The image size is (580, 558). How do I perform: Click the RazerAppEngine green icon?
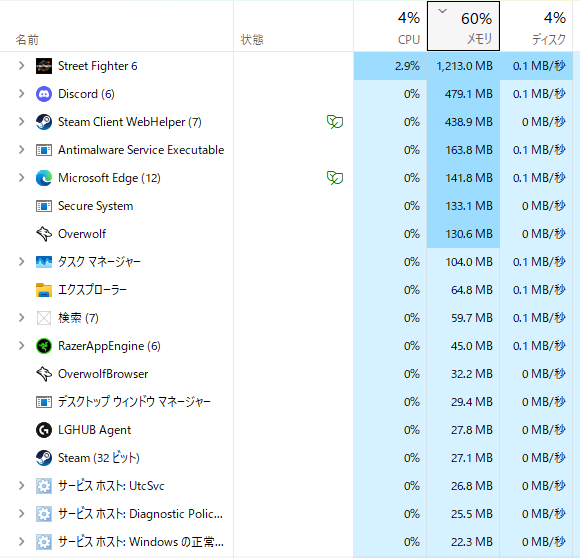tap(44, 346)
